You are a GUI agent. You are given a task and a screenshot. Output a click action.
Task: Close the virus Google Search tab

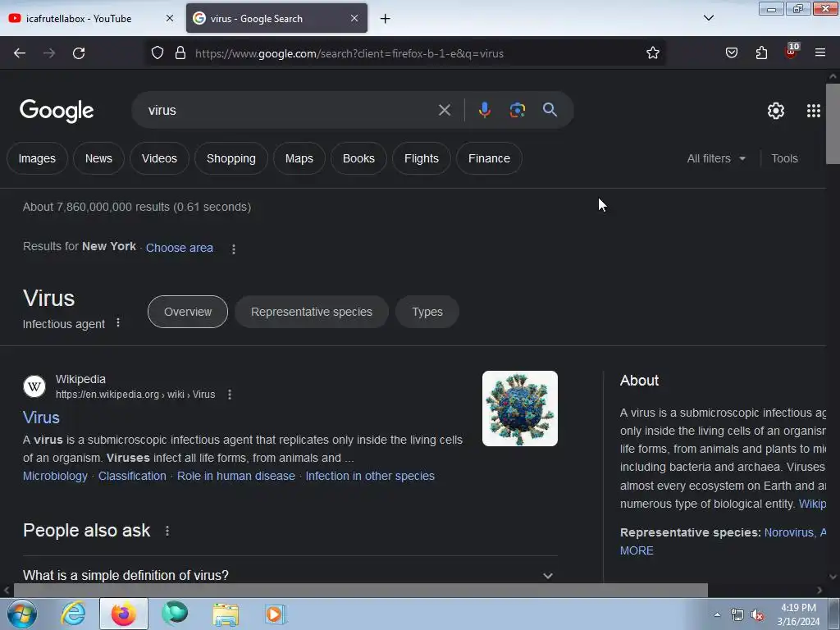click(x=354, y=18)
